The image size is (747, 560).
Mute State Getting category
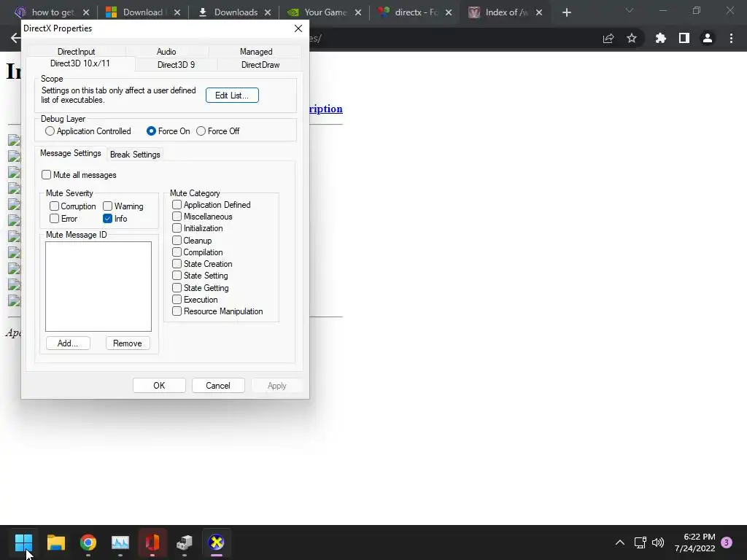click(201, 287)
